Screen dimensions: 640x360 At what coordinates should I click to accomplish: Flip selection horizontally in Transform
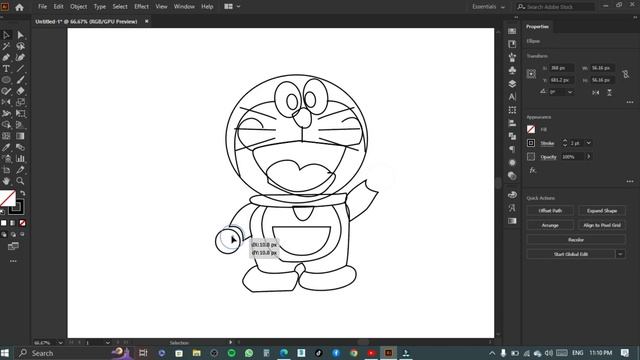(x=596, y=93)
